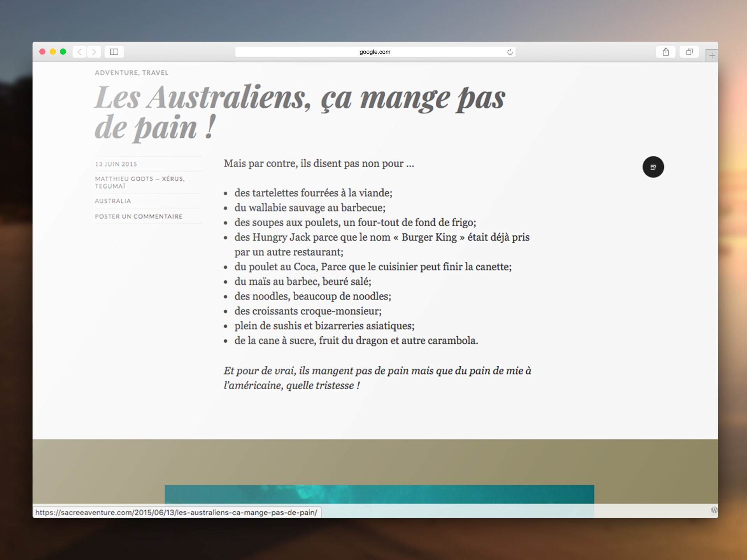Click the WordPress logo icon at bottom right
The image size is (747, 560).
[714, 510]
